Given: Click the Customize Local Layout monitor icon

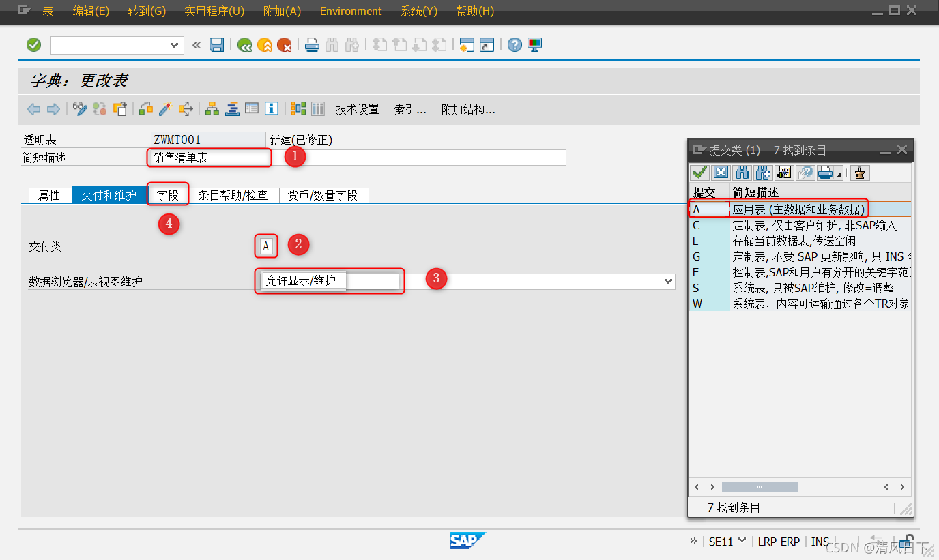Looking at the screenshot, I should click(534, 45).
